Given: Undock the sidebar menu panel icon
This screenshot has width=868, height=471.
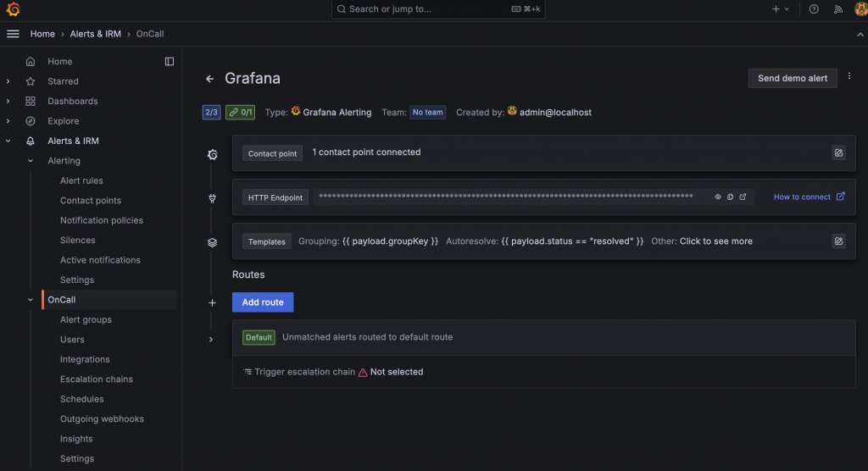Looking at the screenshot, I should [170, 62].
